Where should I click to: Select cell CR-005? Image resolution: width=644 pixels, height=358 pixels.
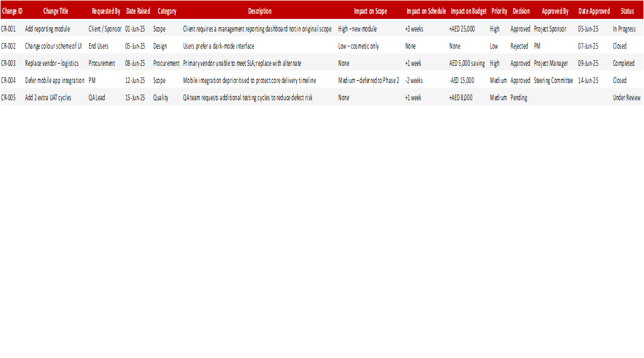point(8,98)
